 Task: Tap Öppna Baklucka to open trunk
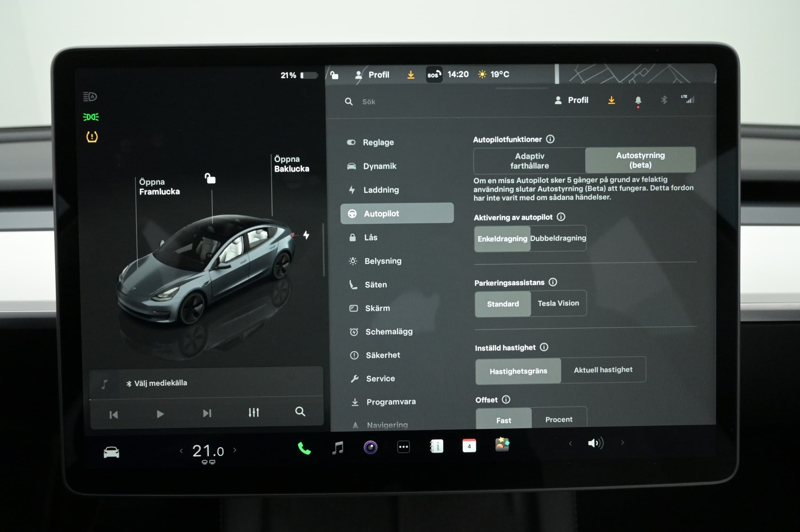[x=292, y=164]
